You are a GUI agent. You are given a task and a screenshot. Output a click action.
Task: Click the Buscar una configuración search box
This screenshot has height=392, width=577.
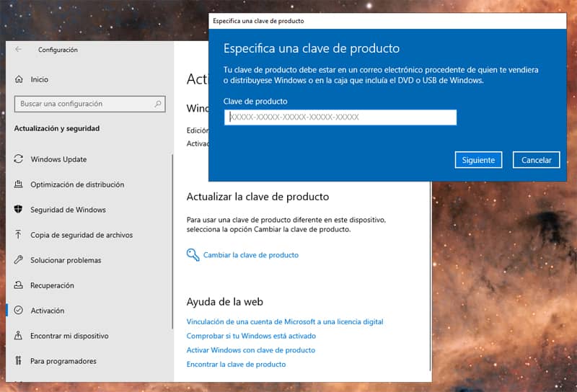(x=89, y=104)
